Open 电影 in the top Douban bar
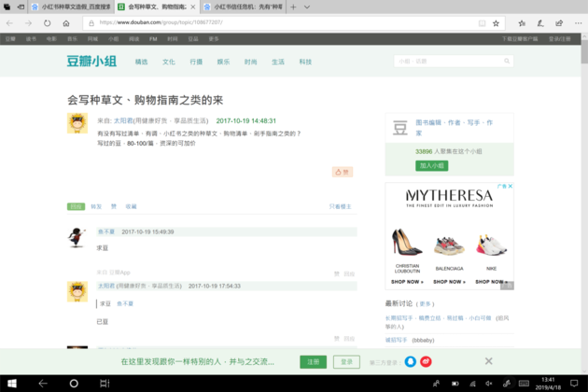588x392 pixels. click(x=51, y=39)
